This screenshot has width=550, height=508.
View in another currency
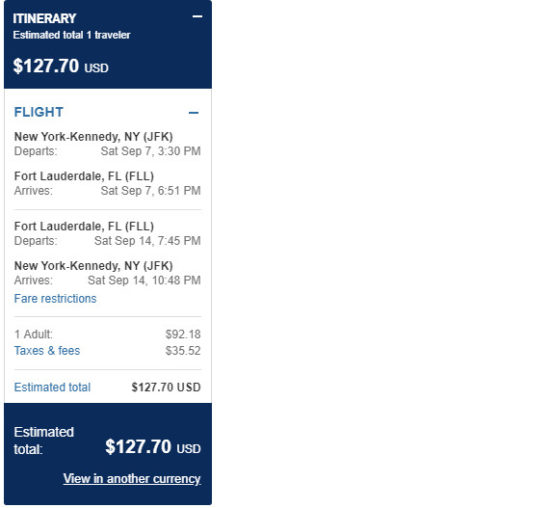tap(132, 479)
